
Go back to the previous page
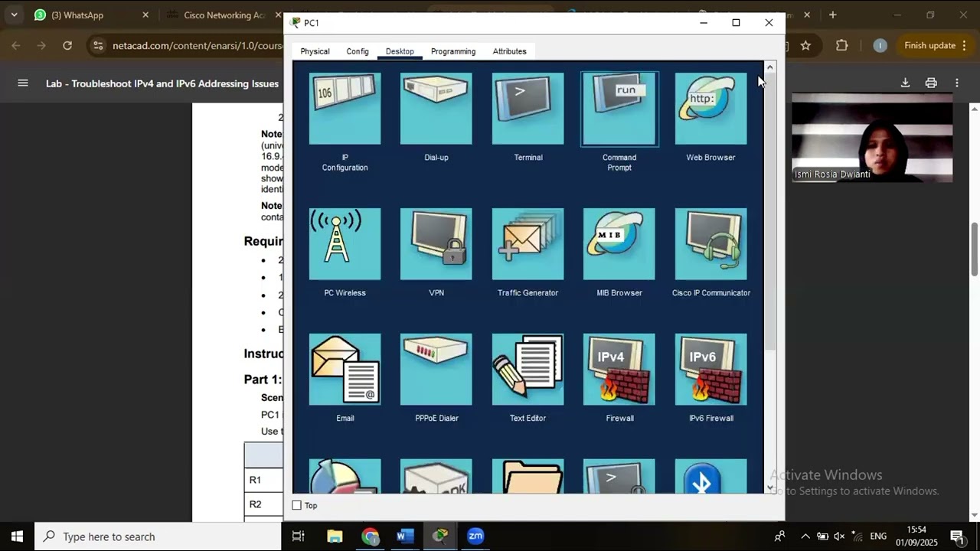16,45
